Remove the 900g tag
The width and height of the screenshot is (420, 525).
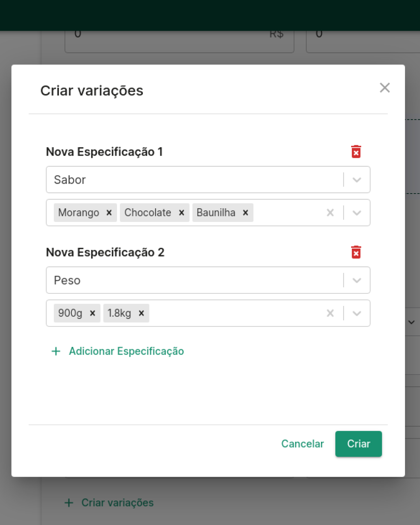pos(93,313)
